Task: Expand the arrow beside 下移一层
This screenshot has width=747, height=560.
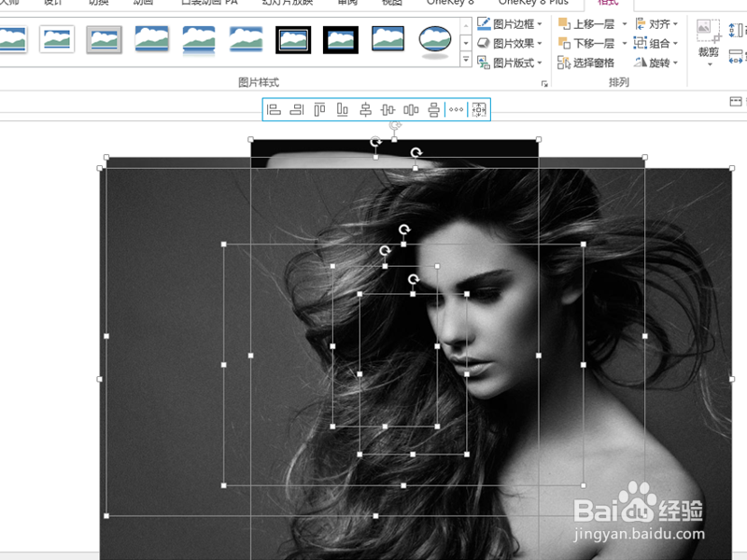Action: point(624,43)
